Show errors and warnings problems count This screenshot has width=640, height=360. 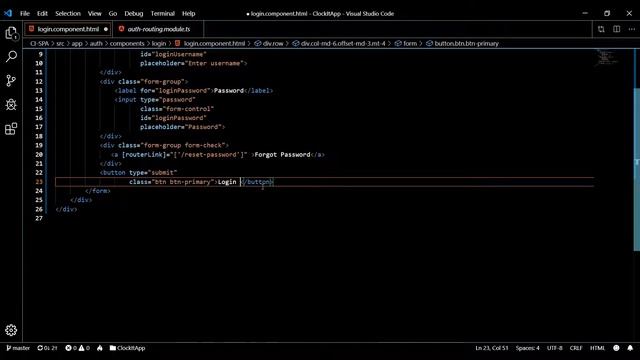[78, 348]
